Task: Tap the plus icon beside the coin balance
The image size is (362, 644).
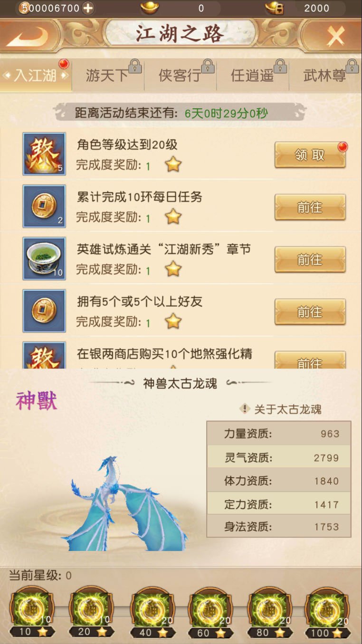Action: click(88, 8)
